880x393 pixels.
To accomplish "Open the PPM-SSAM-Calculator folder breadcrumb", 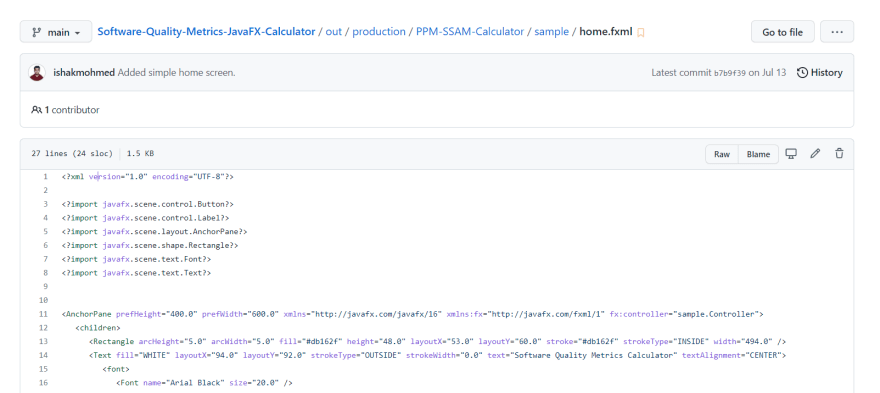I will coord(470,31).
